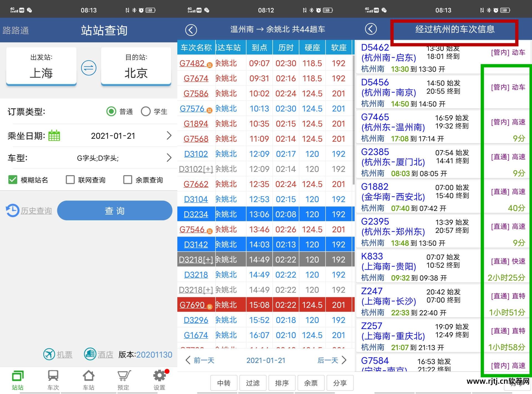This screenshot has height=394, width=532.
Task: Click train list vertical scrollbar
Action: [354, 120]
